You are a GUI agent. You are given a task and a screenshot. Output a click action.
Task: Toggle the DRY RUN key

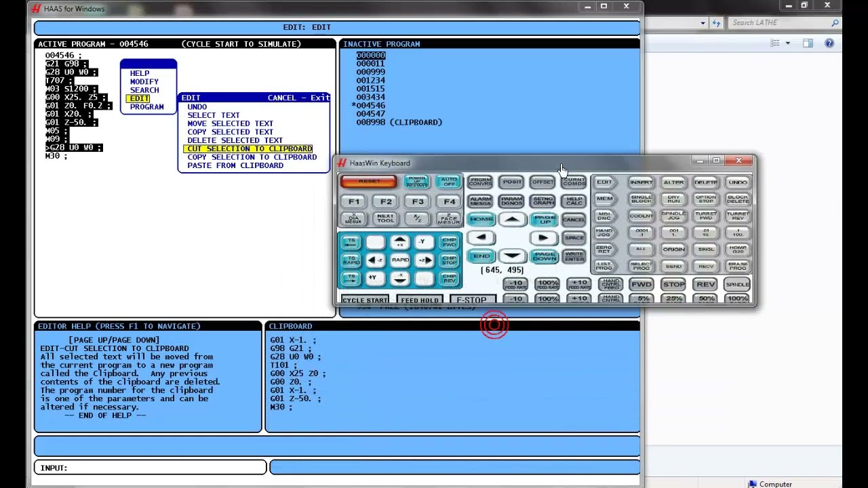point(673,199)
